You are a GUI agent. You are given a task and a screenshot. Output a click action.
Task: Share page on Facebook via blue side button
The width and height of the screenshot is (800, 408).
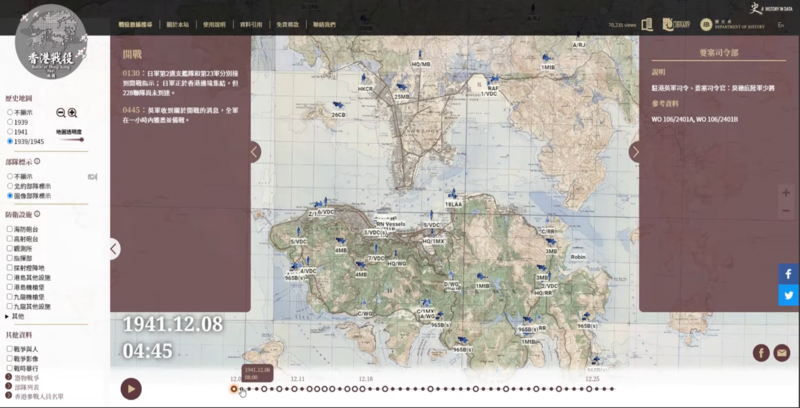click(788, 273)
